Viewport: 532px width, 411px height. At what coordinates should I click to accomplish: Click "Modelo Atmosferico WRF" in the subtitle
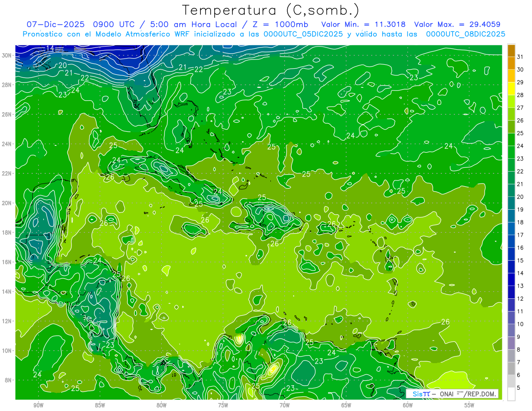144,34
